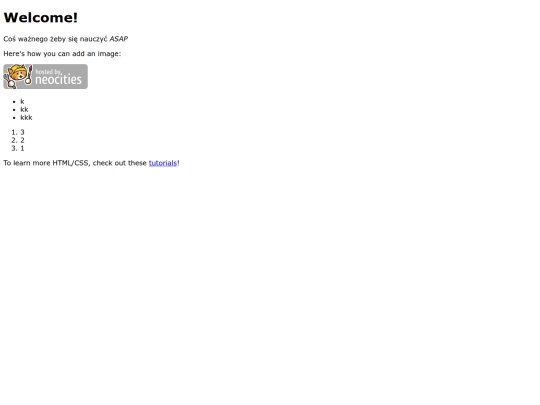Click the 'Here's how you can add an image' text
This screenshot has width=540, height=405.
tap(62, 54)
